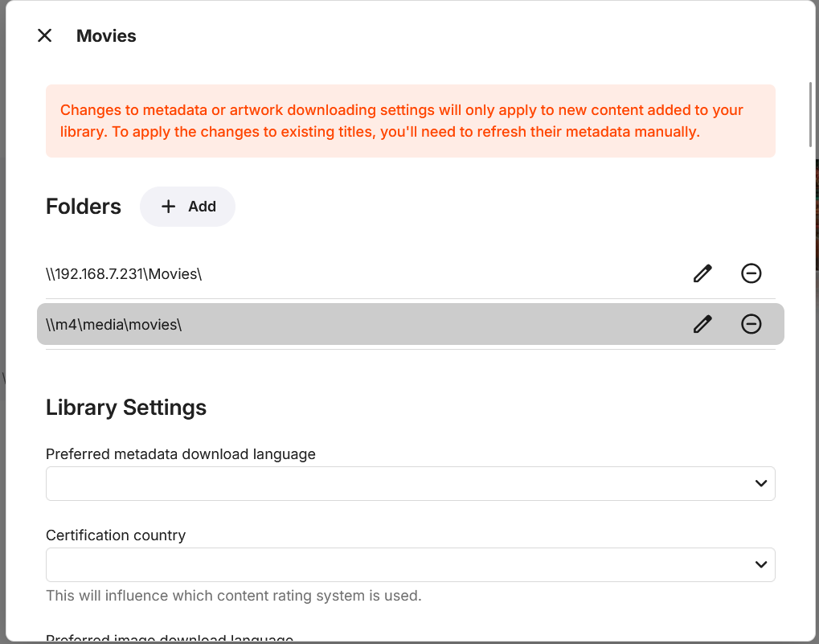Edit the \\m4\media\movies\ folder path

point(702,324)
